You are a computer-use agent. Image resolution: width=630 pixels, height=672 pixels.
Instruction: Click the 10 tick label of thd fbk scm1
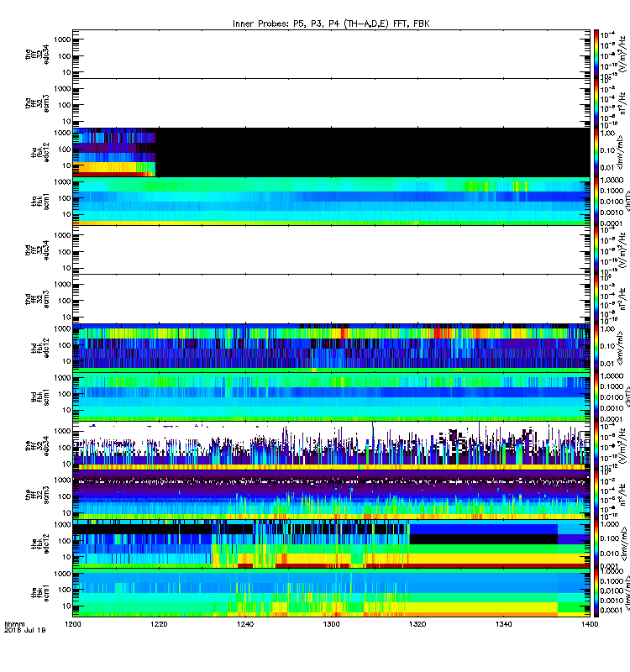click(66, 410)
